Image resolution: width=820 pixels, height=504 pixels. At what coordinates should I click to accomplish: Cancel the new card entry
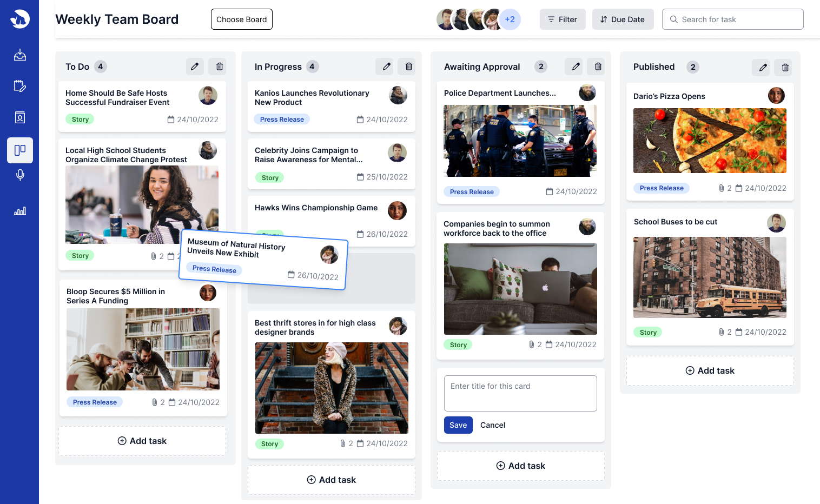[x=492, y=425]
